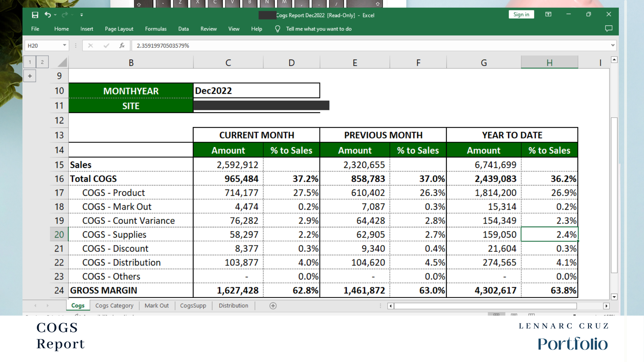Select row 15 header

59,165
